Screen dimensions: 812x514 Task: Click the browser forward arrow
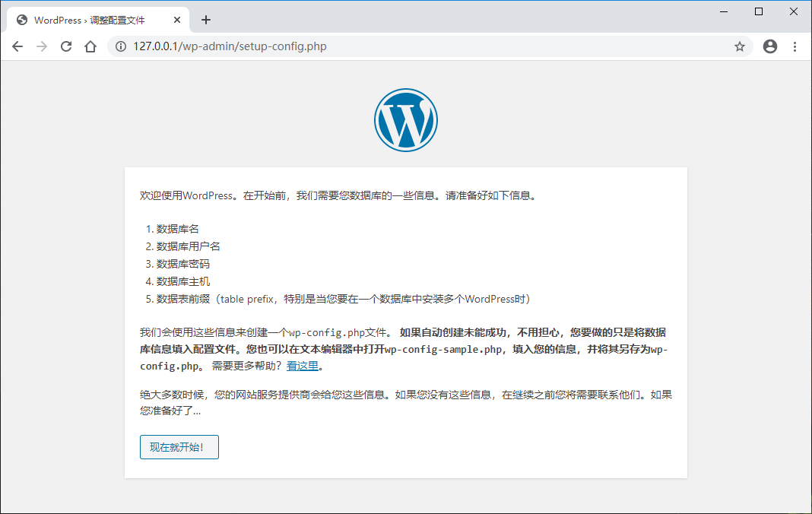click(x=42, y=46)
